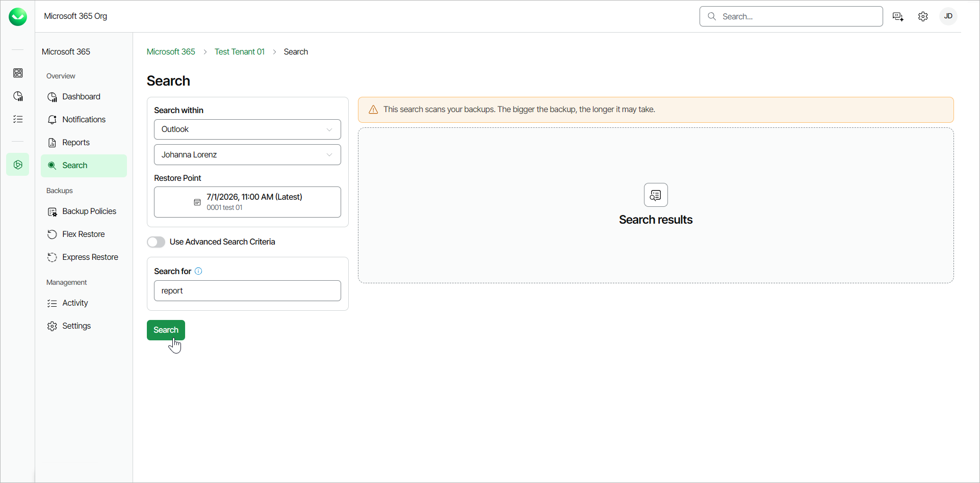Click the Express Restore icon
Viewport: 980px width, 483px height.
pos(52,257)
